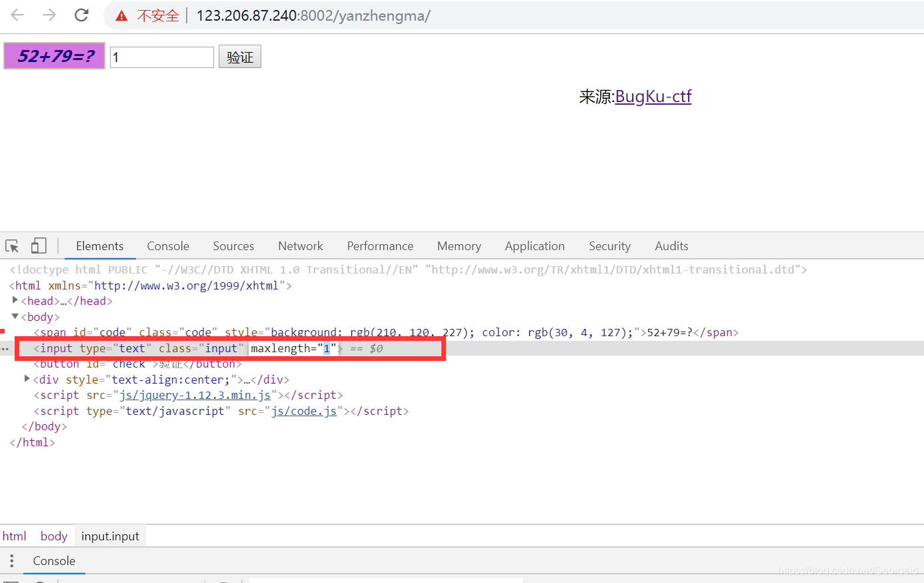Select the closing </html> tag line
924x583 pixels.
(x=32, y=442)
